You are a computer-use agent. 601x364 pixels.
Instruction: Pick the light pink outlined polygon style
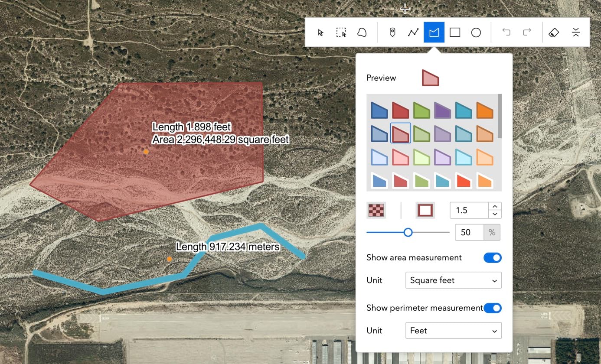click(x=401, y=157)
